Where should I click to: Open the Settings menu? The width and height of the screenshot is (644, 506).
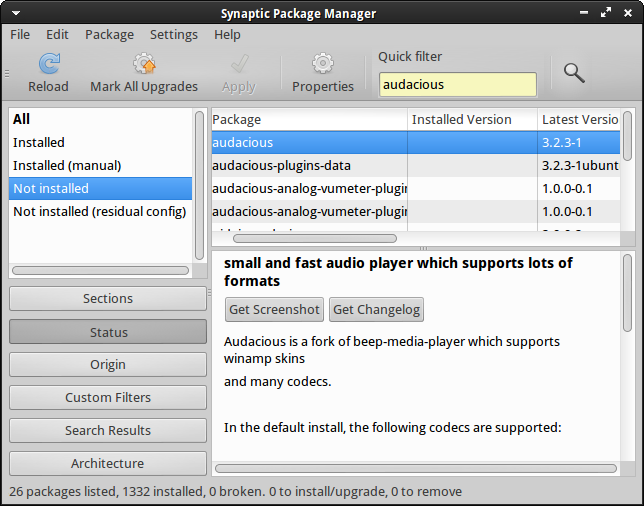(174, 34)
